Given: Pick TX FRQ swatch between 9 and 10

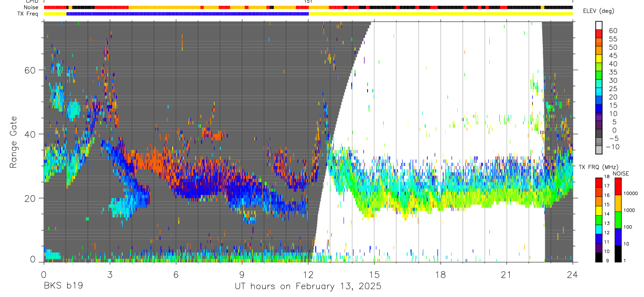Looking at the screenshot, I should click(x=599, y=257).
